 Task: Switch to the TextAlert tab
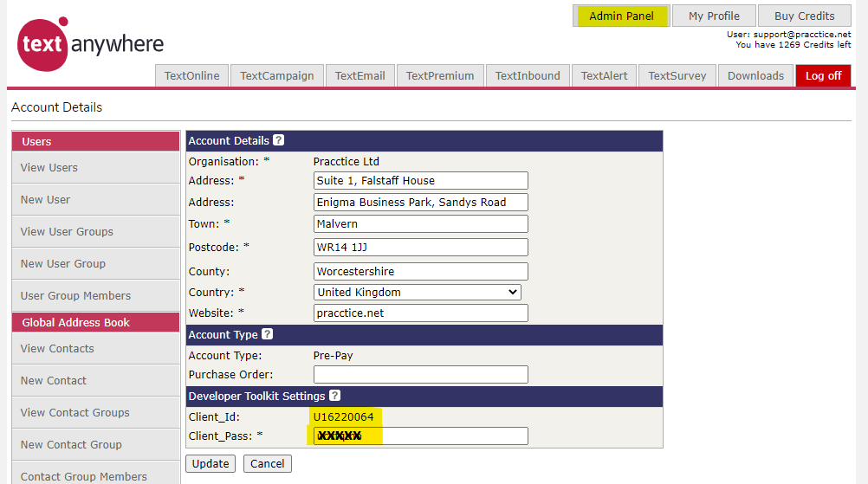click(604, 76)
